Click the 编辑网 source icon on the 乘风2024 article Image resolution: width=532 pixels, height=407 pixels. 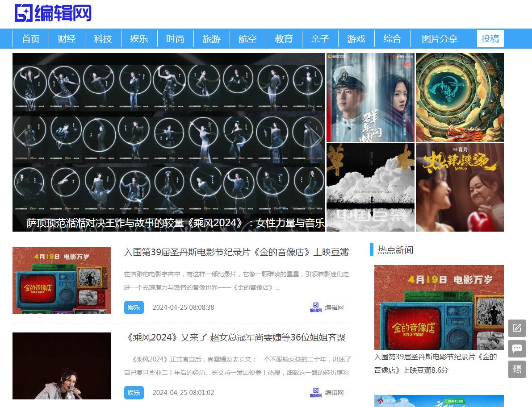pyautogui.click(x=316, y=392)
